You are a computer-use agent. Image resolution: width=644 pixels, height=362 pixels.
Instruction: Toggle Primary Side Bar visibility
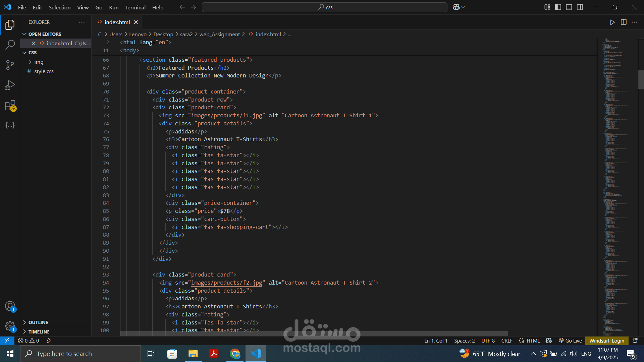(558, 7)
